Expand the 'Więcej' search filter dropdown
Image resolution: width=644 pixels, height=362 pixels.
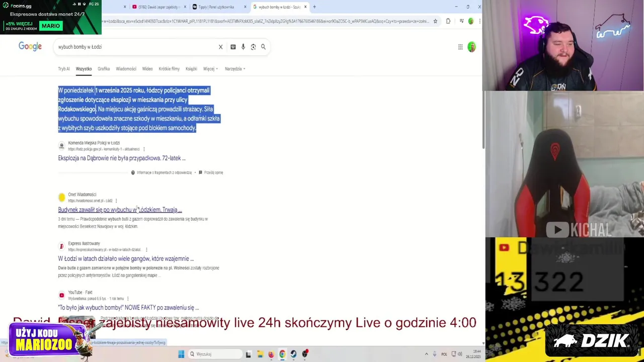pyautogui.click(x=210, y=69)
